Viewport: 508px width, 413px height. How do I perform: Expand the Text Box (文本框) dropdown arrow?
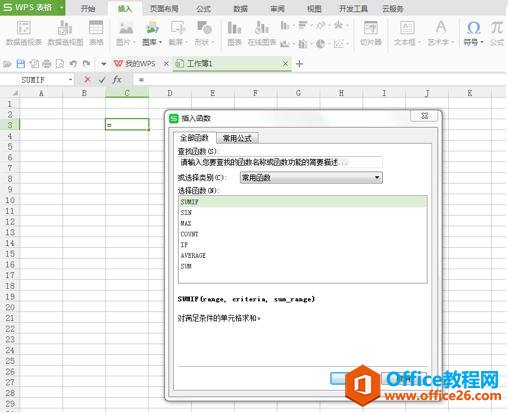[x=419, y=42]
